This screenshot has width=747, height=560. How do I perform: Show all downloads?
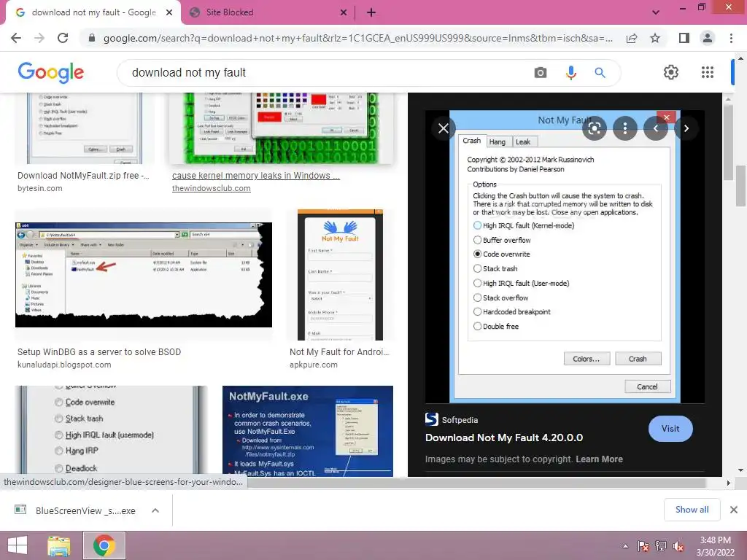(x=692, y=510)
